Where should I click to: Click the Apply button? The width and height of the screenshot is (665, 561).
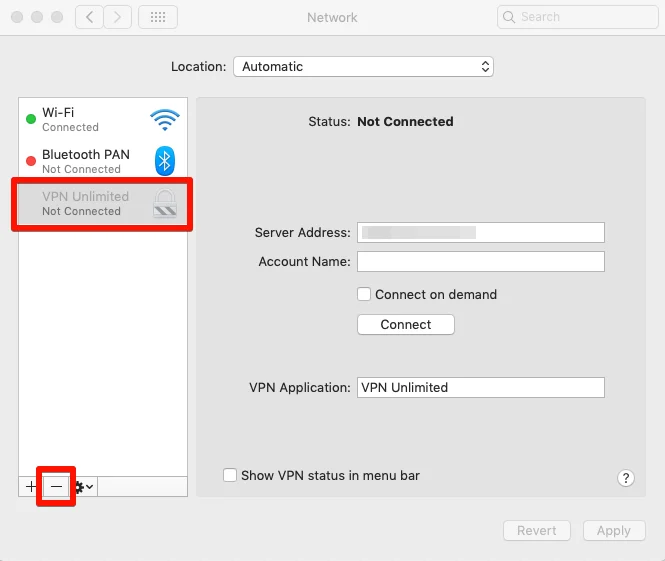pos(613,531)
